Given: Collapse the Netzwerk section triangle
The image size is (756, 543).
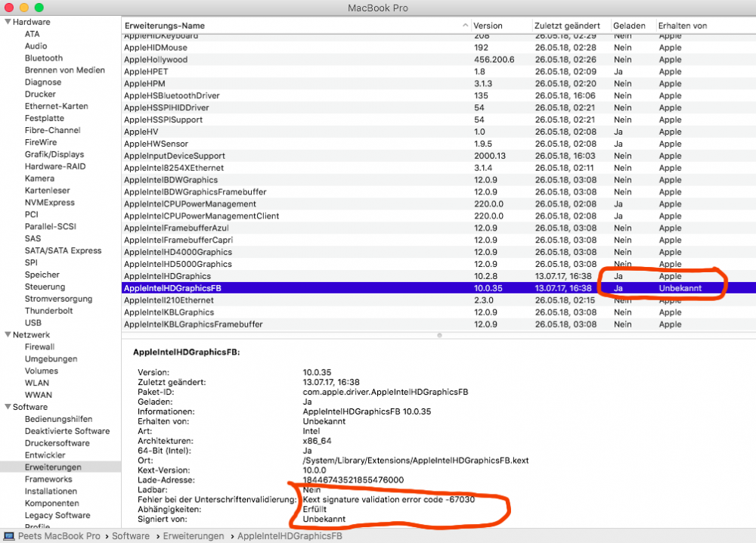Looking at the screenshot, I should [x=8, y=334].
